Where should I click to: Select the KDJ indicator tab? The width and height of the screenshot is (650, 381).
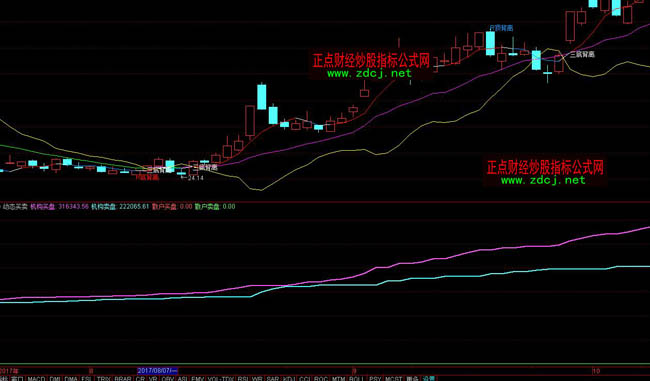click(x=289, y=379)
